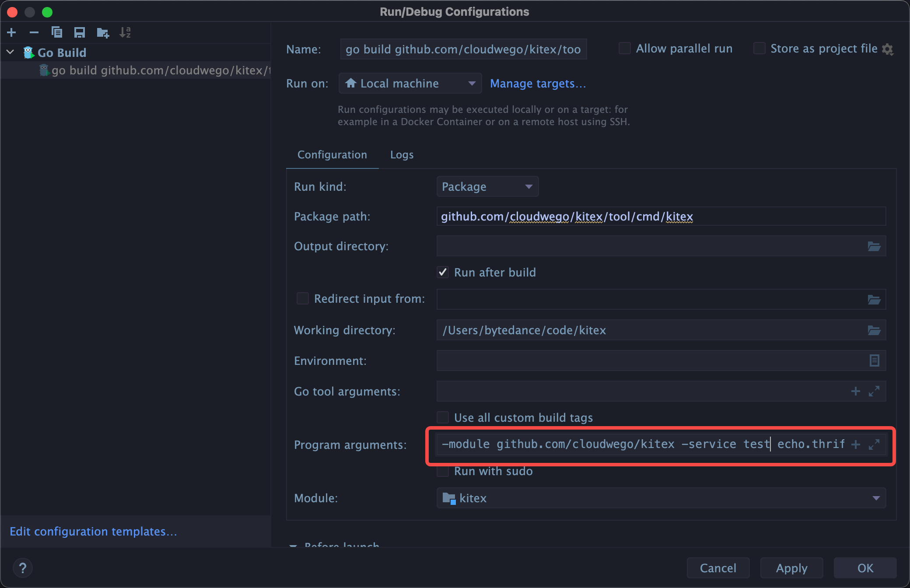Browse for an Output directory
The image size is (910, 588).
click(874, 246)
